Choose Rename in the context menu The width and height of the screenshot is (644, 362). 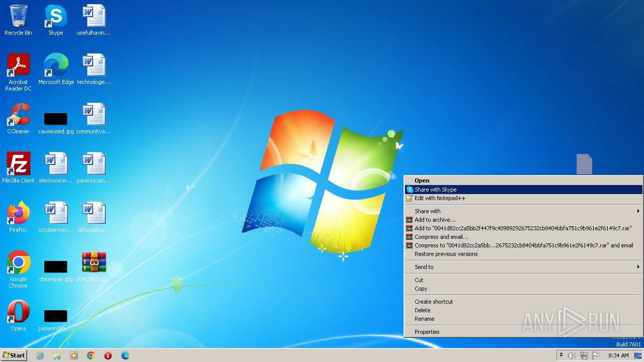pos(523,319)
